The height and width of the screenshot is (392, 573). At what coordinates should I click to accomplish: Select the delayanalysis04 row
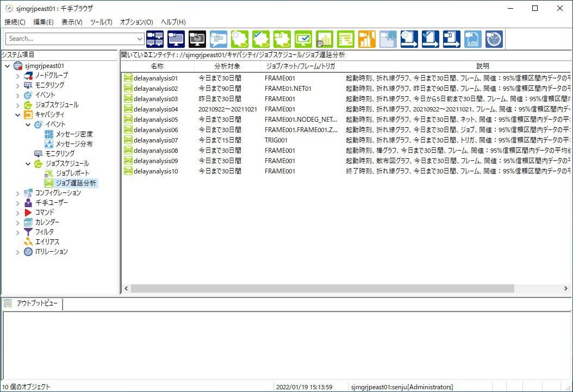(x=346, y=109)
